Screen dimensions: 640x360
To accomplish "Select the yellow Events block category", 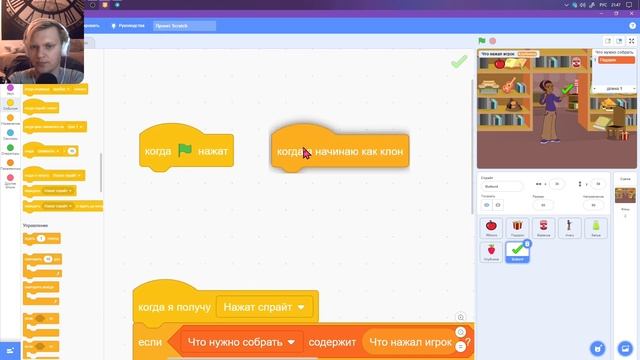I will pos(10,104).
